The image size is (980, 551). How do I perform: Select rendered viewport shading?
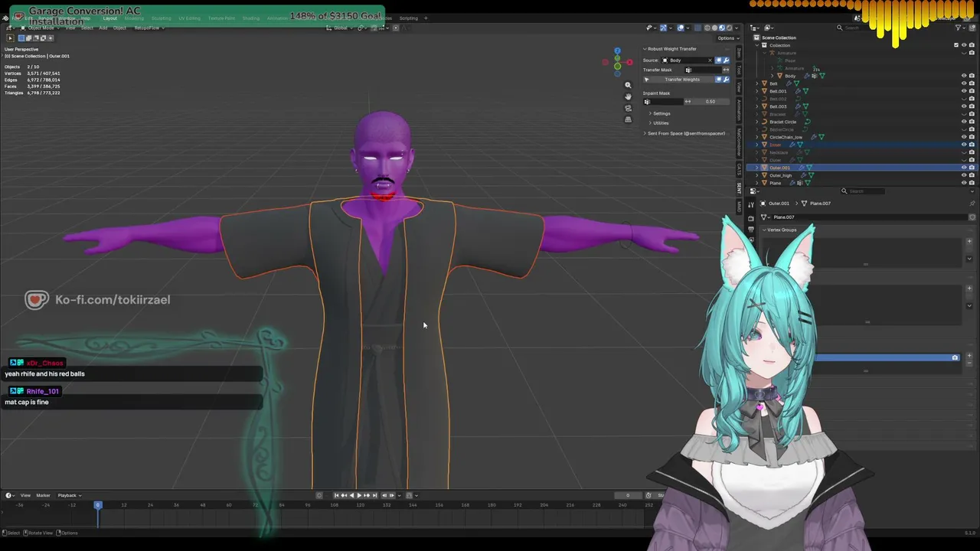[x=729, y=28]
